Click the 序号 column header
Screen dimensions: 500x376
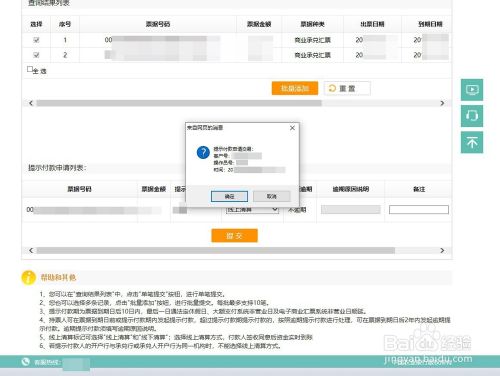pyautogui.click(x=65, y=24)
